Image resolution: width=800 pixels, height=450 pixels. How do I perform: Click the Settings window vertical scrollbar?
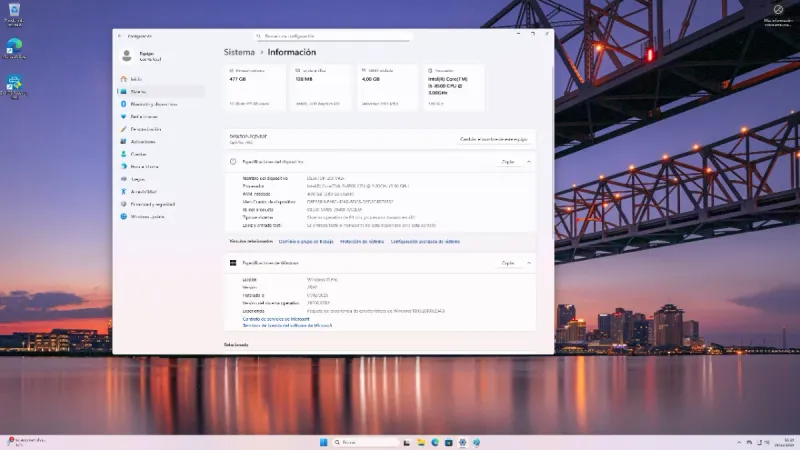click(x=553, y=153)
